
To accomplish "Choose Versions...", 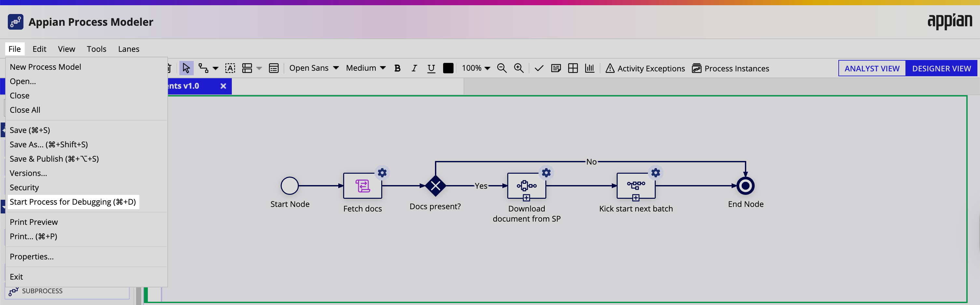I will coord(87,173).
